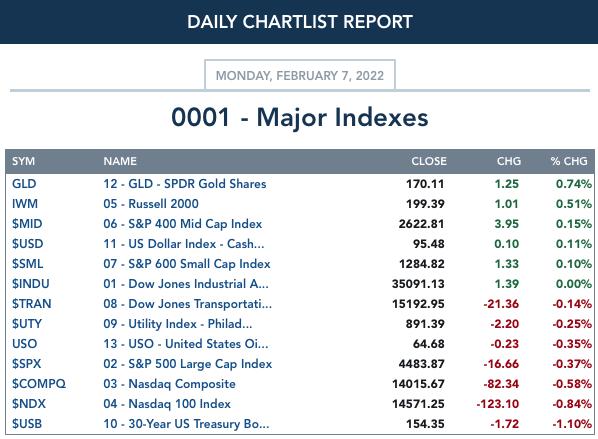Click the Monday, February 7, 2022 date box
Screen dimensions: 598x439
click(x=300, y=75)
